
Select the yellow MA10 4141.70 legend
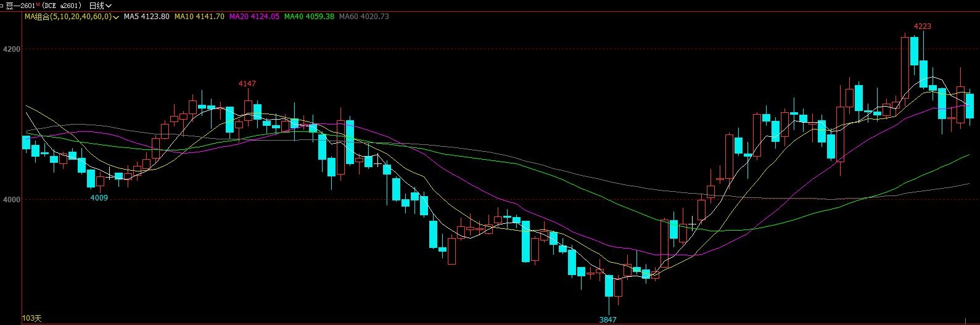(x=199, y=17)
